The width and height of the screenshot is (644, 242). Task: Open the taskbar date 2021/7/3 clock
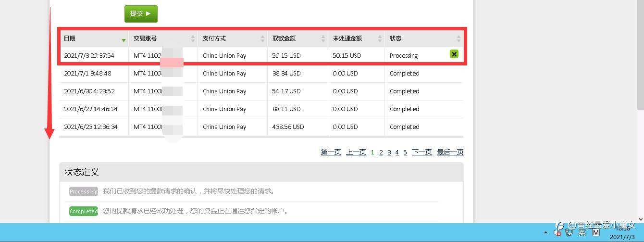pos(622,237)
